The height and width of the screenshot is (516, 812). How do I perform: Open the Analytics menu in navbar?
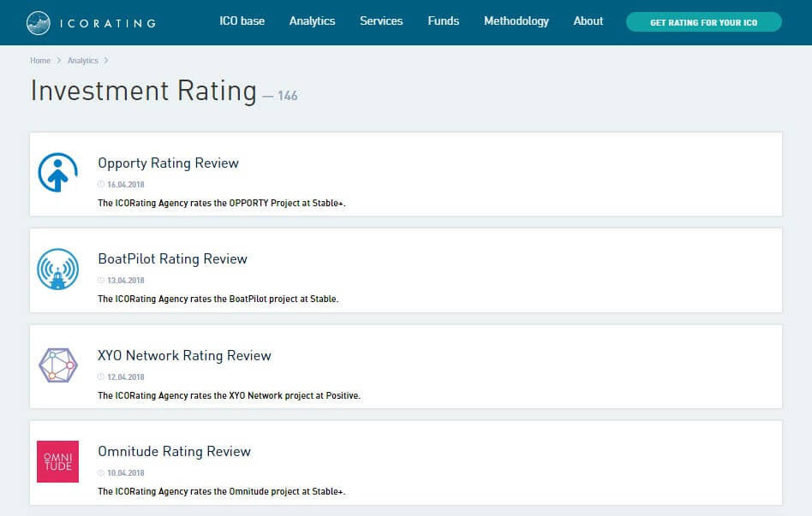tap(313, 21)
